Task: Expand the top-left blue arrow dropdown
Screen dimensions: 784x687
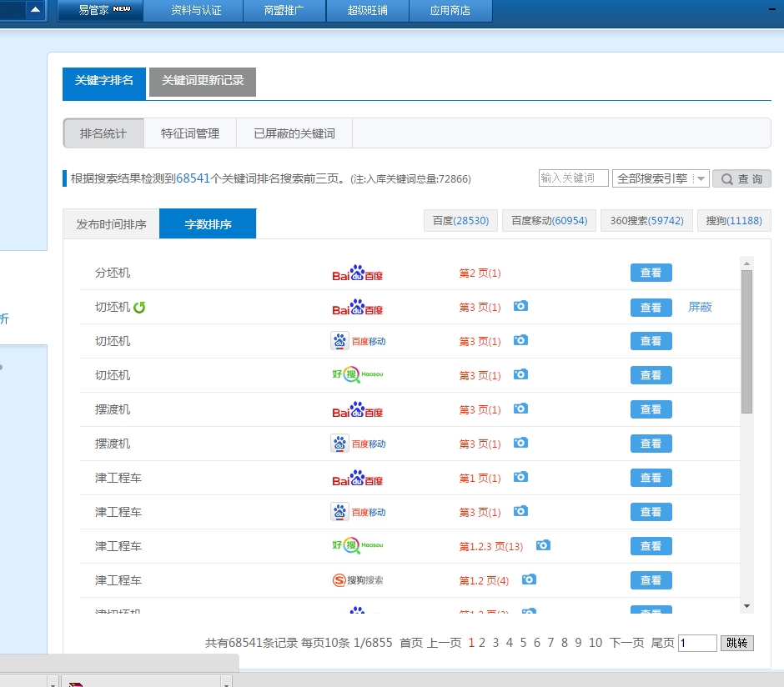Action: point(35,10)
